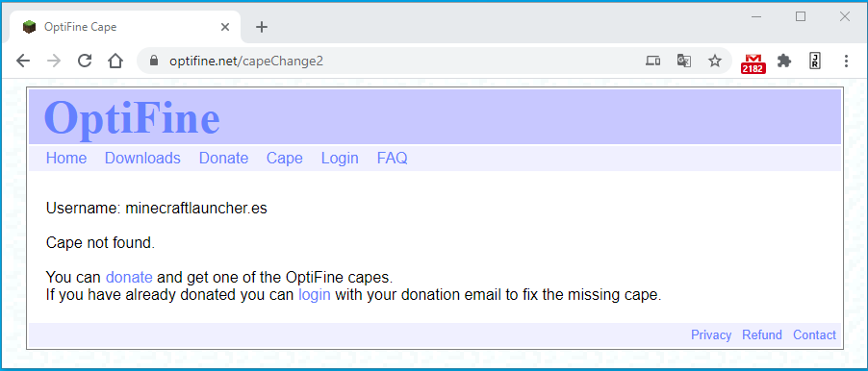Open the FAQ navigation link

[x=392, y=159]
